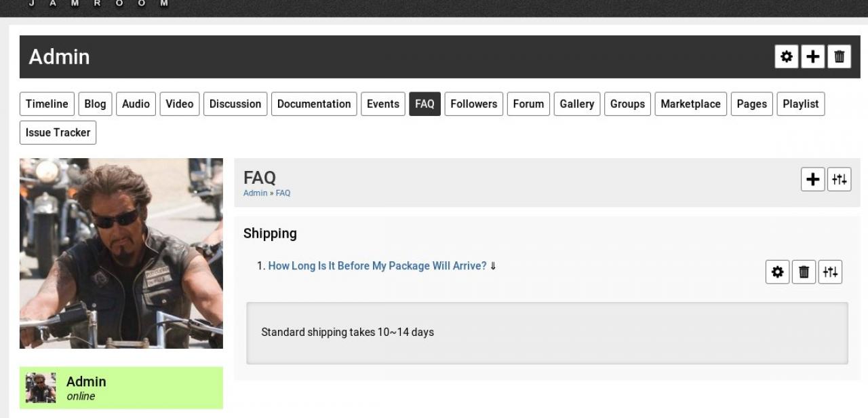This screenshot has height=418, width=868.
Task: Follow the Admin breadcrumb link
Action: pyautogui.click(x=255, y=193)
